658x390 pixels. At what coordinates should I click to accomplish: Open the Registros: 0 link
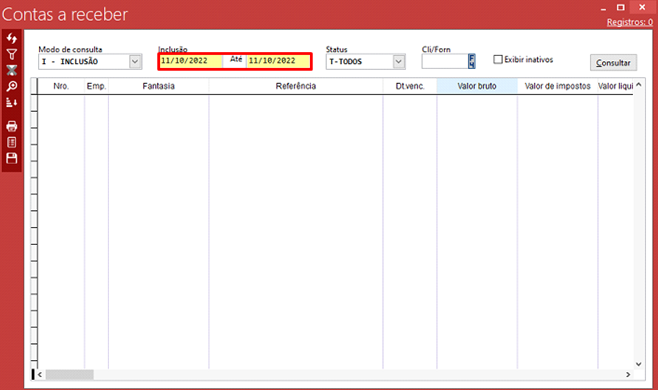click(629, 22)
